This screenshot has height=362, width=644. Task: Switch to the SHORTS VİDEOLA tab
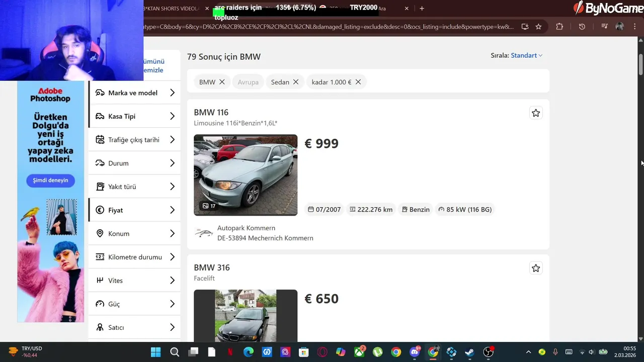click(172, 9)
